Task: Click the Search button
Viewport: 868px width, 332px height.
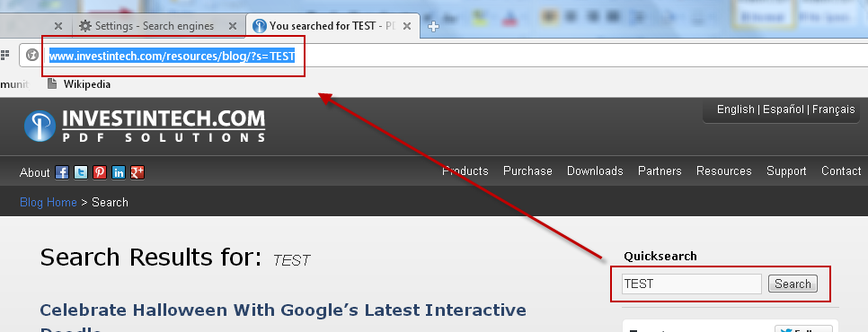Action: [x=793, y=284]
